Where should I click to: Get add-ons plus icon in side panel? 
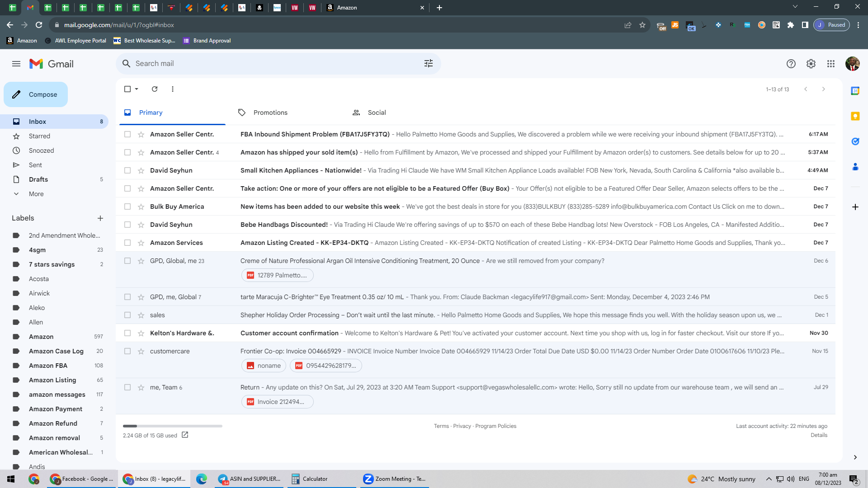pos(855,207)
